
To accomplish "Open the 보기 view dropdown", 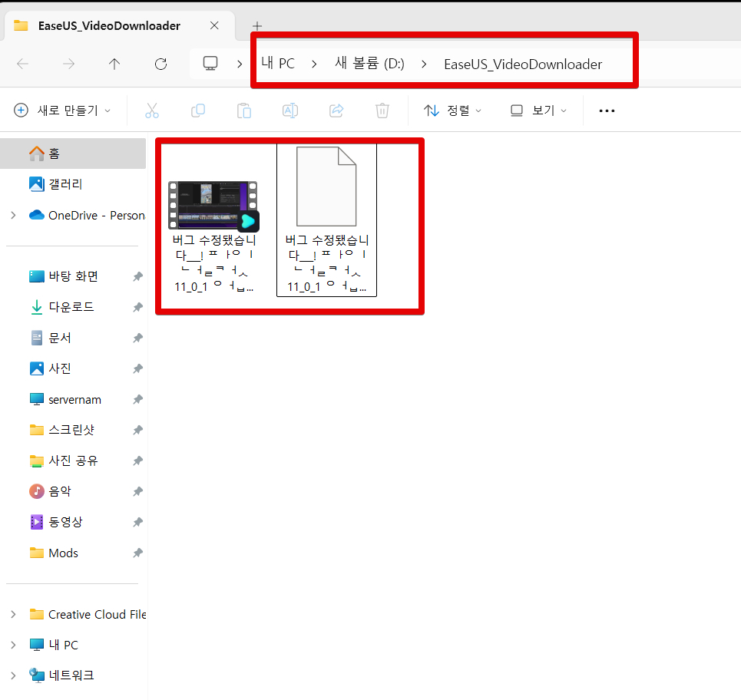I will (x=539, y=111).
